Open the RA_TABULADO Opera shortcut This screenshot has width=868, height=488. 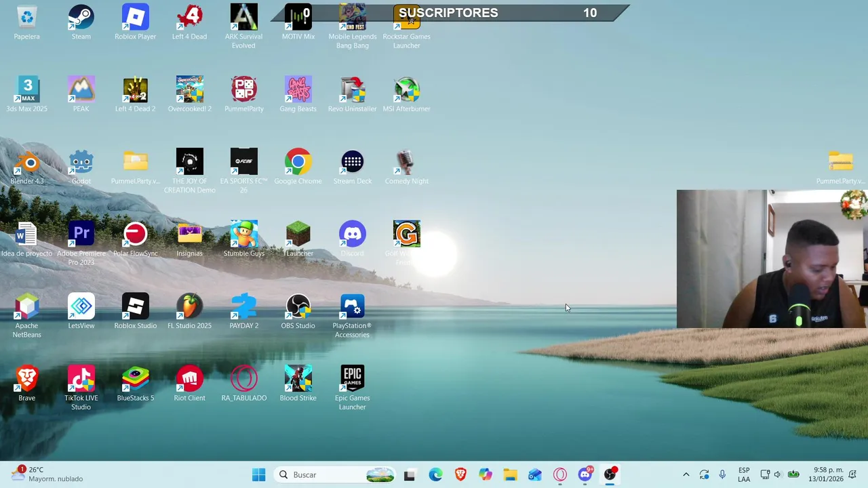[x=243, y=384]
